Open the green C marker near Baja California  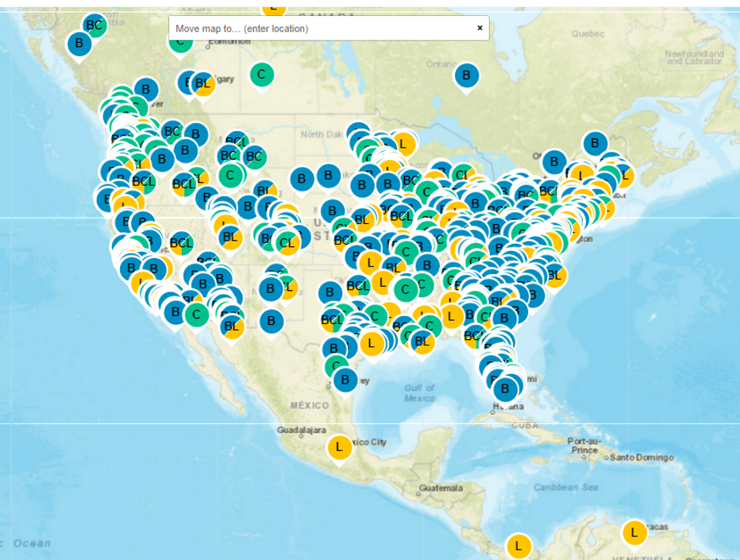[x=195, y=315]
